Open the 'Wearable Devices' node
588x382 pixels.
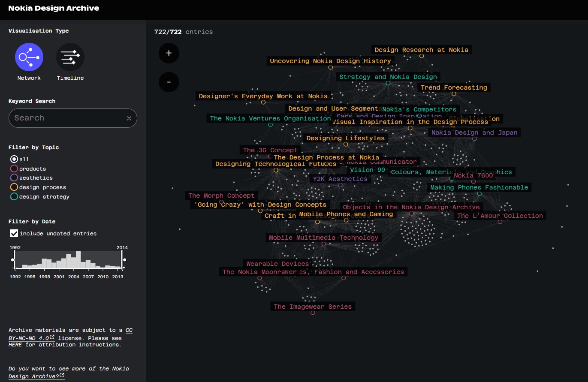[x=277, y=264]
